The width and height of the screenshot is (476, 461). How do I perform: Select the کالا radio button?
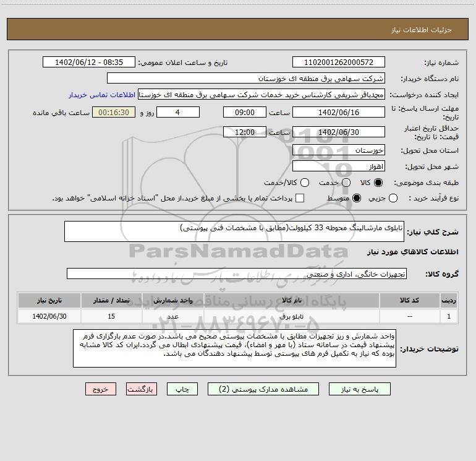[x=378, y=183]
